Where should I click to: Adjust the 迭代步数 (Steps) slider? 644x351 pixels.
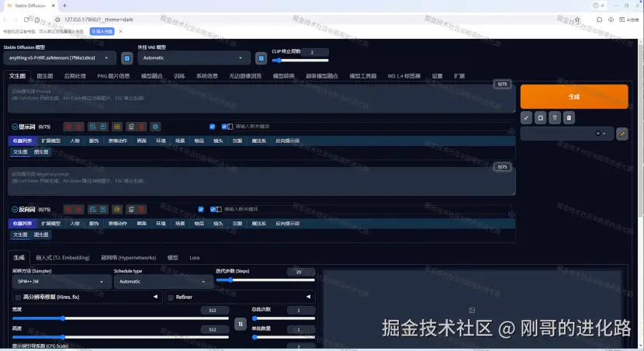pyautogui.click(x=265, y=280)
